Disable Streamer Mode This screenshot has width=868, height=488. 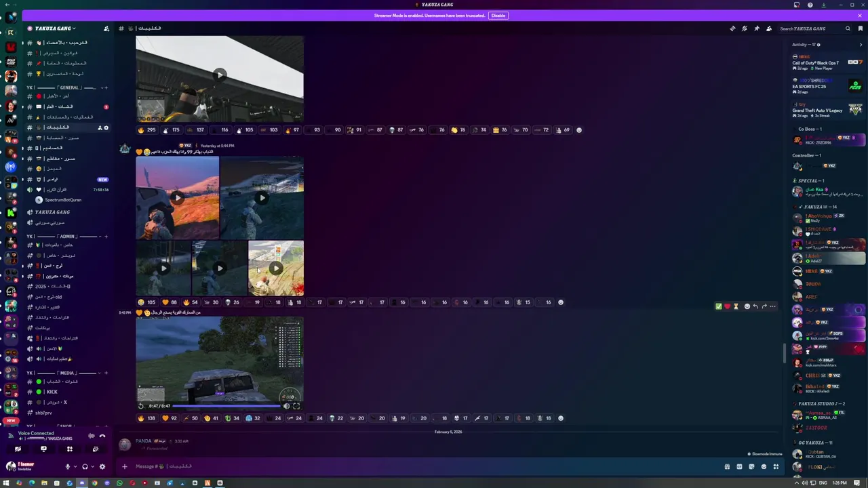498,15
